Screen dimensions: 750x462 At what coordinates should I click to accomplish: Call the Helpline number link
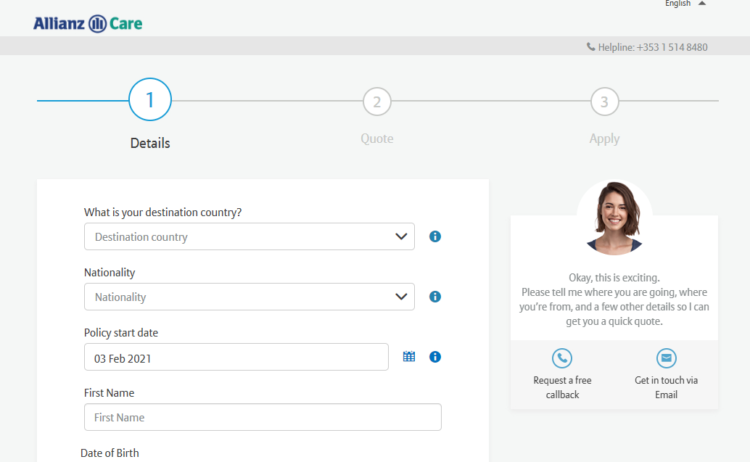click(653, 47)
